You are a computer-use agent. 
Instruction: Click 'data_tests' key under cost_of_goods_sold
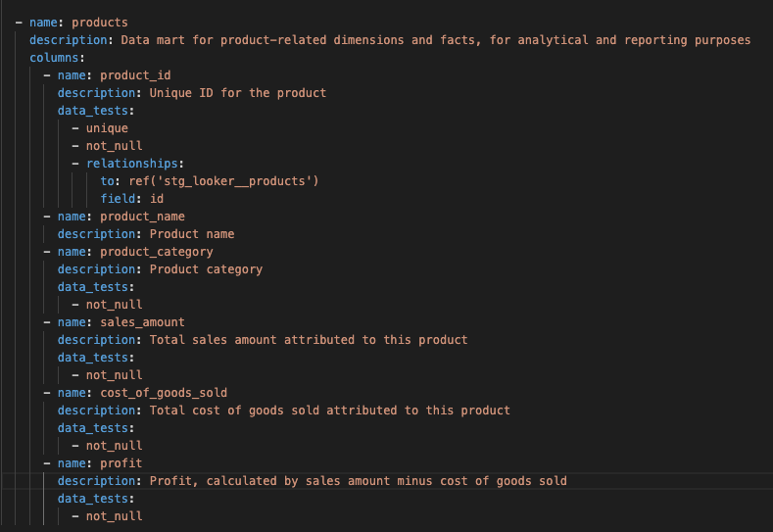[93, 428]
